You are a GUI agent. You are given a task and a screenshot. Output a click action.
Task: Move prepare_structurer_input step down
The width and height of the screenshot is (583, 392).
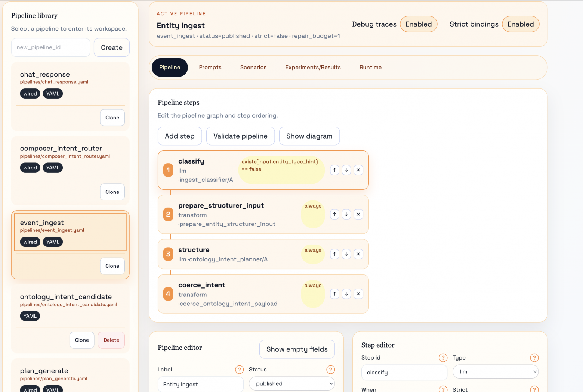pos(346,214)
